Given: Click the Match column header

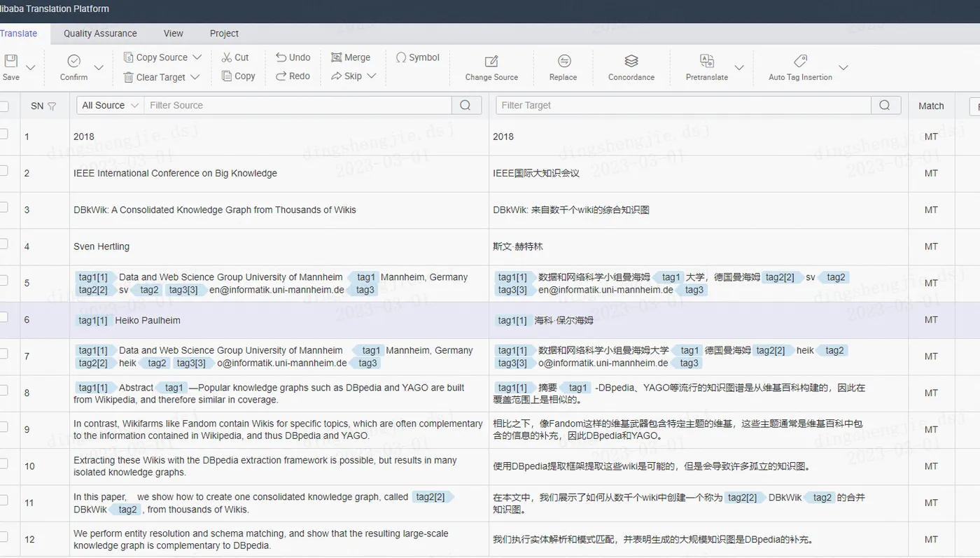Looking at the screenshot, I should 931,106.
